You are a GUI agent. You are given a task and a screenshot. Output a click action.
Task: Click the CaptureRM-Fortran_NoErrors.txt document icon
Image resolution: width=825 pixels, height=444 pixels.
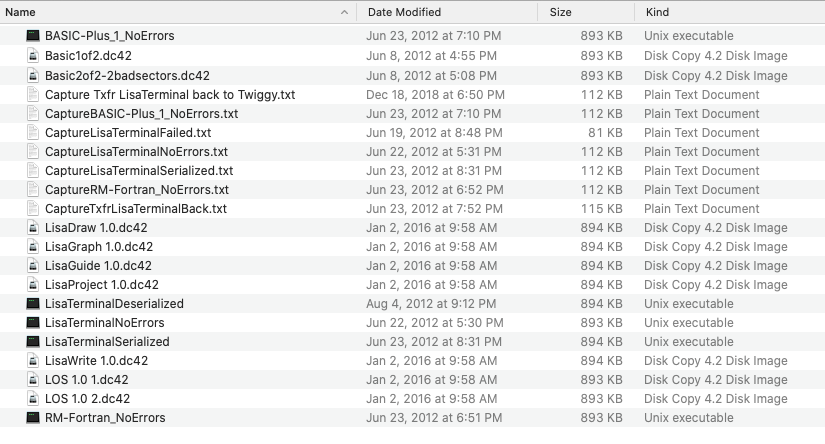[33, 189]
